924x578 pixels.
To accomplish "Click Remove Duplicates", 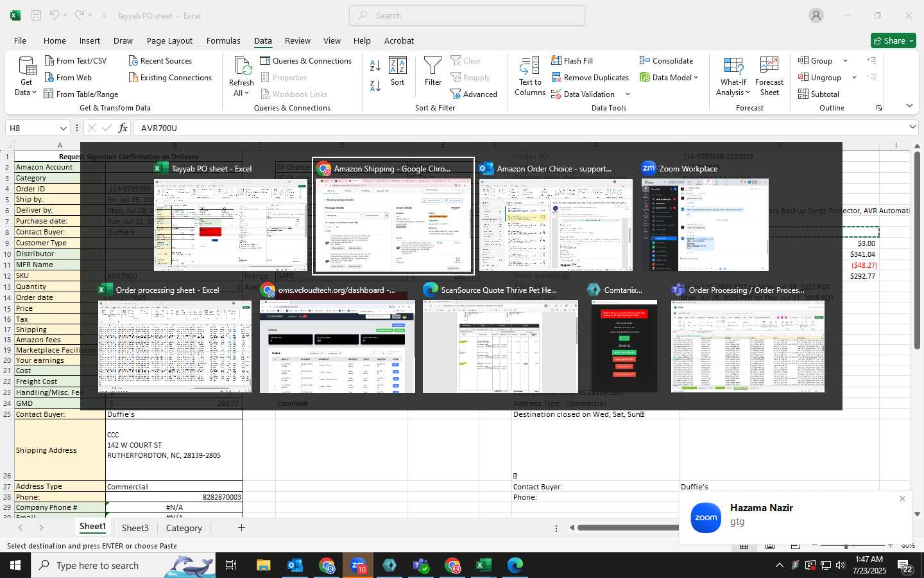I will click(590, 78).
